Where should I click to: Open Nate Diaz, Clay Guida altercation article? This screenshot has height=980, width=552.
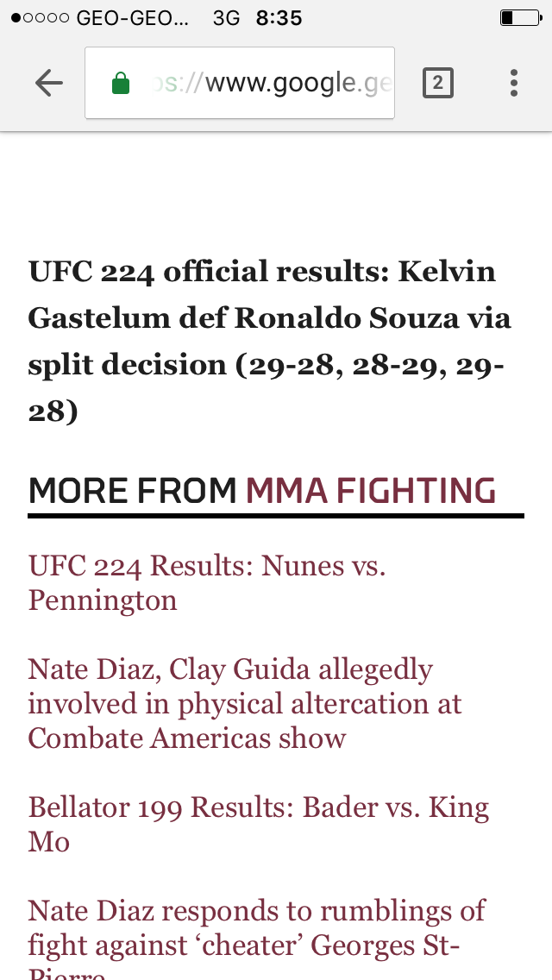click(x=244, y=703)
